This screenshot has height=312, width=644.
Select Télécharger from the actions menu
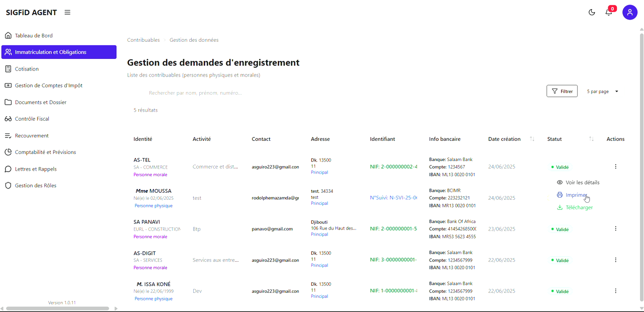[579, 207]
